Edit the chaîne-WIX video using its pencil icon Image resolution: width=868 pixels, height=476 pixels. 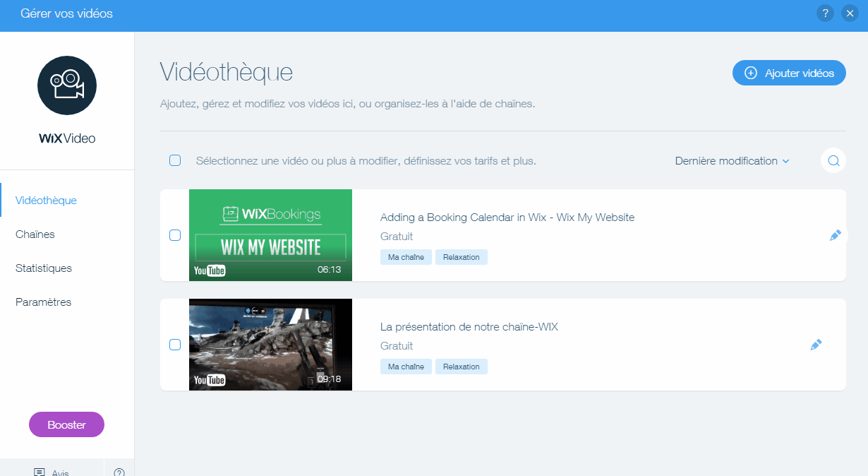pyautogui.click(x=816, y=345)
